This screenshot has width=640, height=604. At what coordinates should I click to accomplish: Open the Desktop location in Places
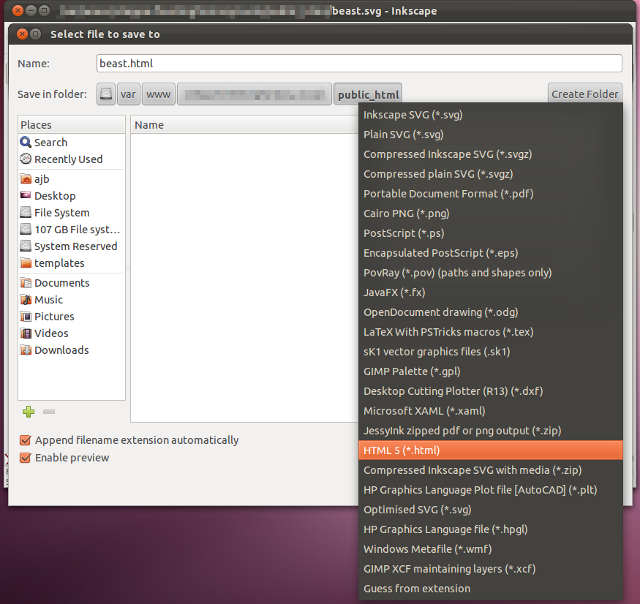tap(54, 196)
